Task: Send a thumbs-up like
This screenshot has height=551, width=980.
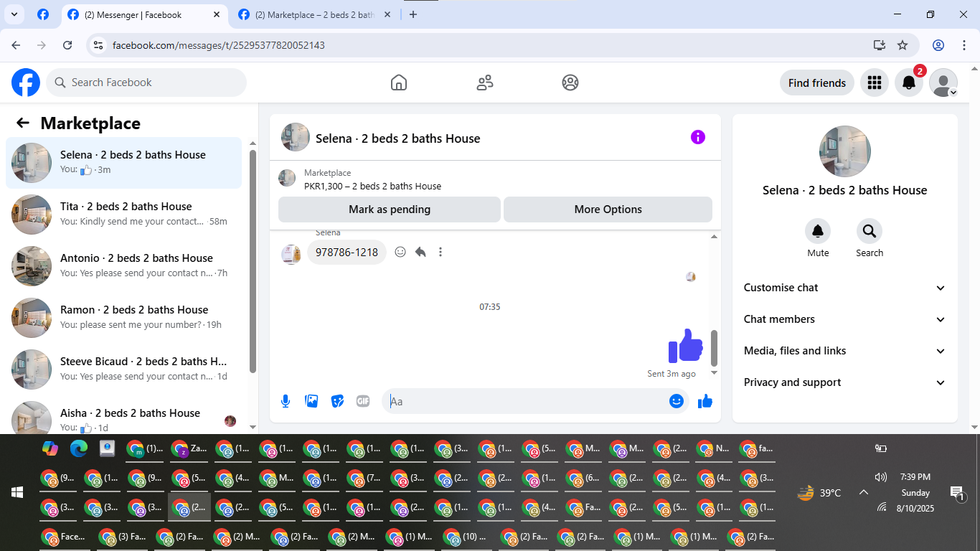Action: (x=705, y=401)
